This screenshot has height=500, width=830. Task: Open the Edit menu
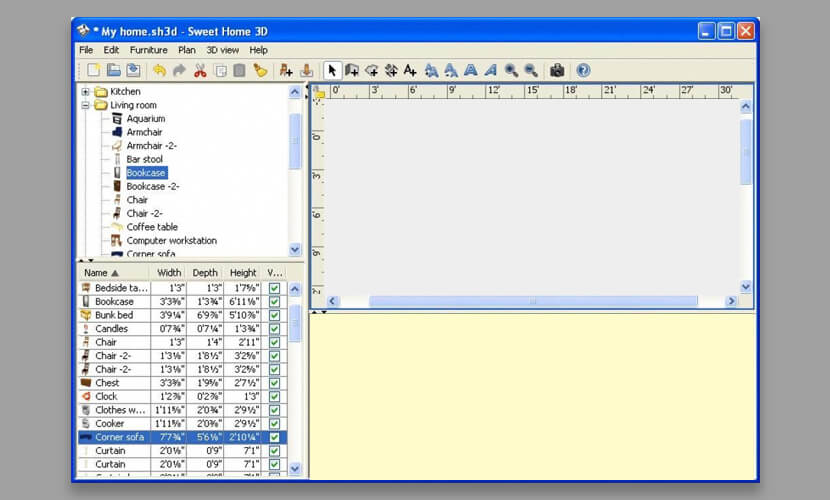tap(111, 50)
